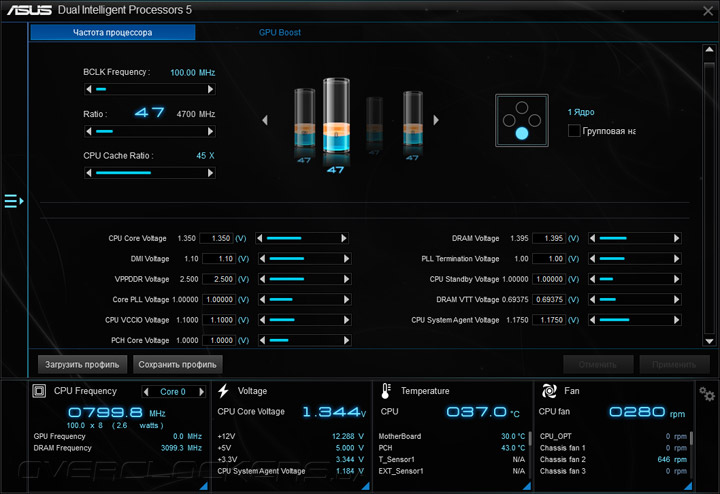Click the Fan panel icon
This screenshot has width=720, height=494.
coord(547,391)
